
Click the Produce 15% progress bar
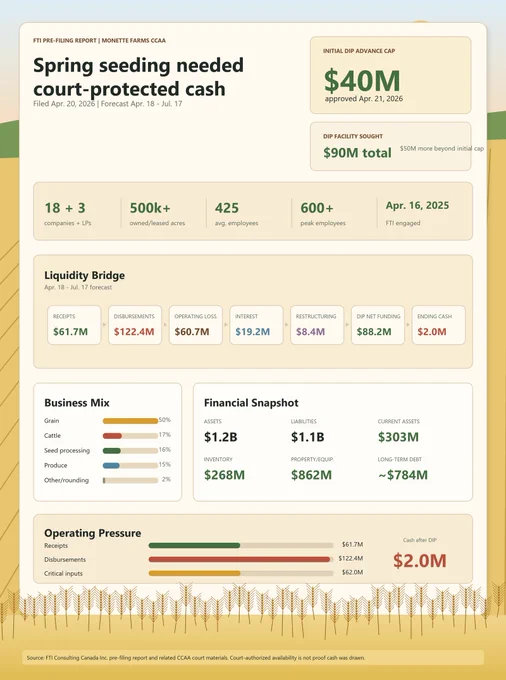[130, 465]
